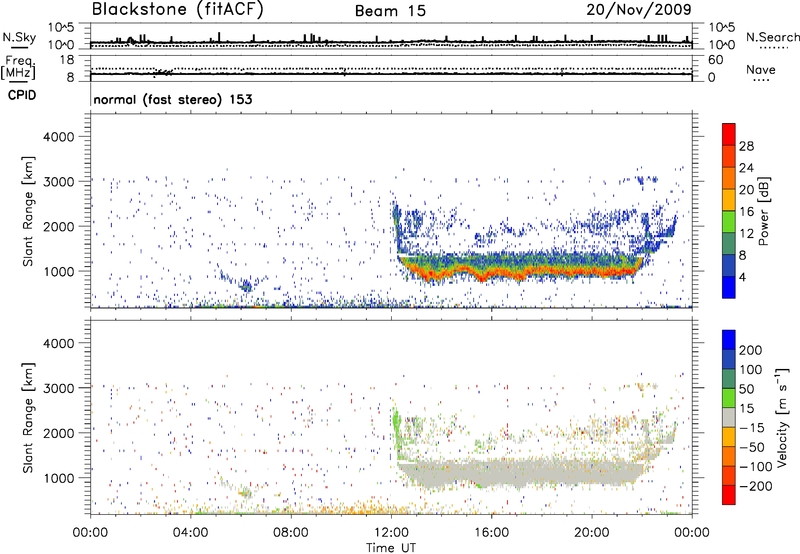The width and height of the screenshot is (800, 554).
Task: Click the 200 label on Velocity colorbar
Action: 751,350
